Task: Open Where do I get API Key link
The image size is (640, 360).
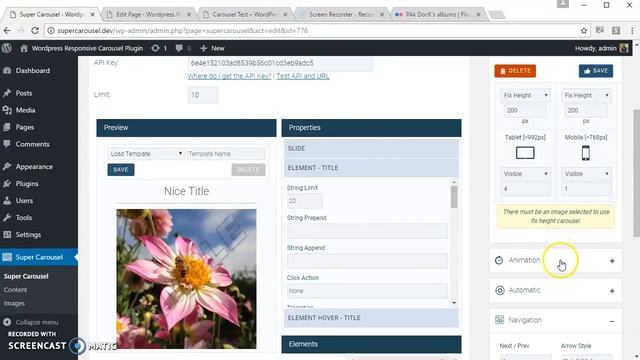Action: coord(229,76)
